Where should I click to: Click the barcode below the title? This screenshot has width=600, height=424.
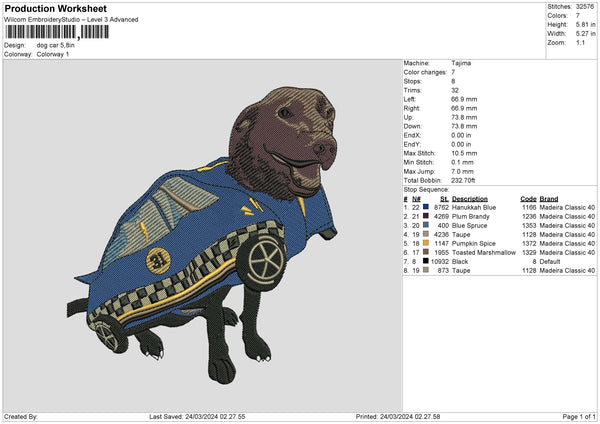click(48, 32)
